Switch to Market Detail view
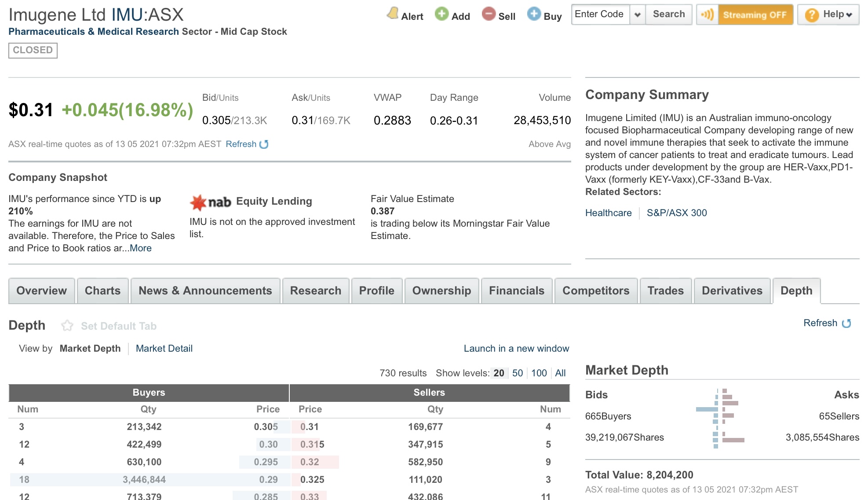Image resolution: width=868 pixels, height=500 pixels. point(164,349)
